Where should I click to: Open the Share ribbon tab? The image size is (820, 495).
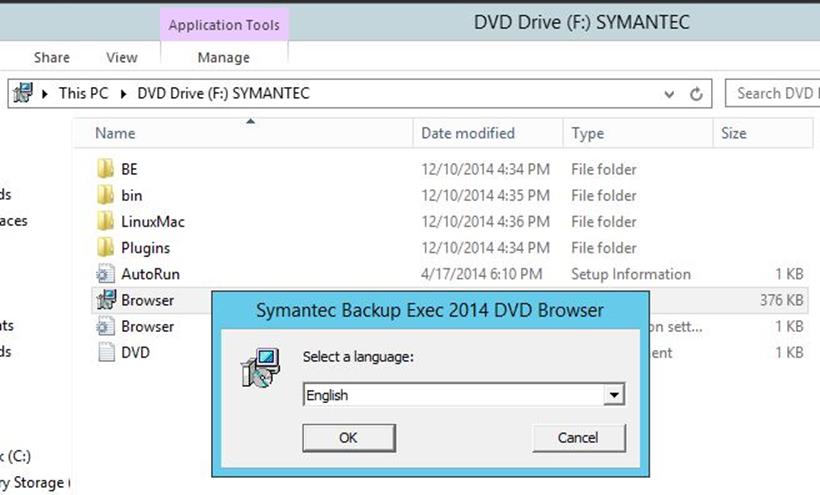click(x=52, y=57)
